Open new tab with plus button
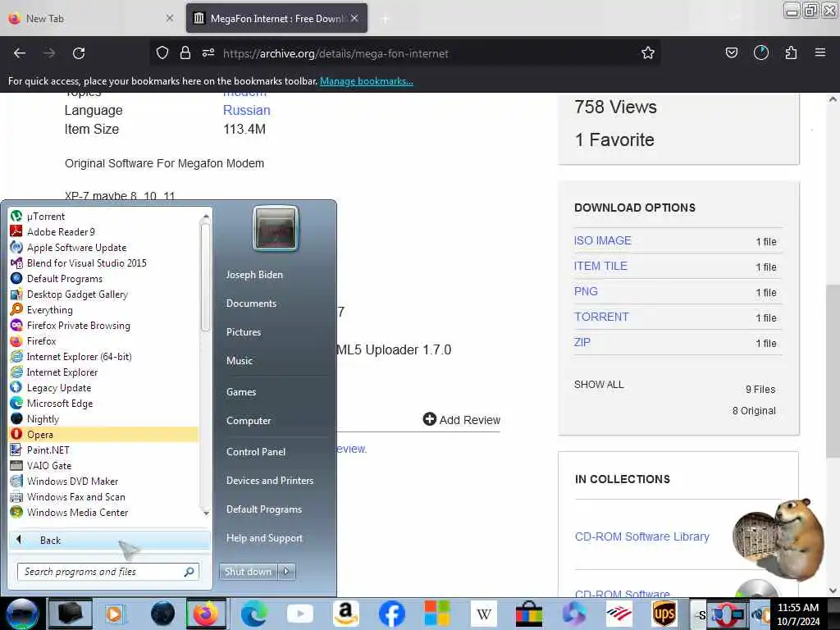Screen dimensions: 840x630 (x=385, y=19)
